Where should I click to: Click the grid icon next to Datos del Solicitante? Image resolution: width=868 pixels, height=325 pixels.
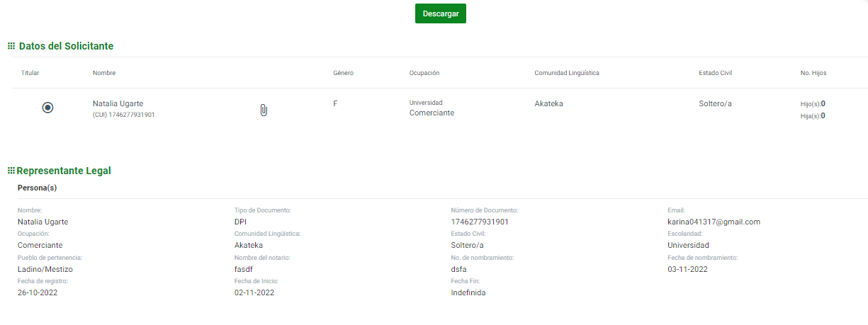pos(11,46)
